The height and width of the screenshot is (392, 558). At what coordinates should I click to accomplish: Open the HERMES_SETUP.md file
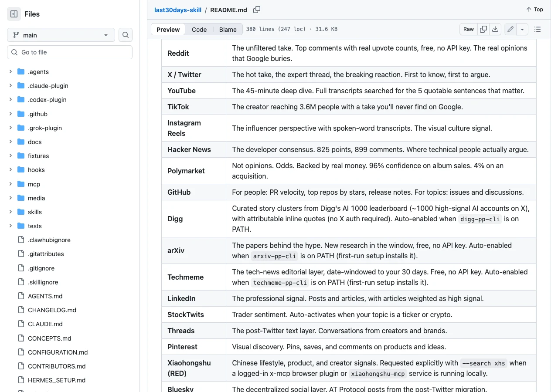pyautogui.click(x=57, y=380)
